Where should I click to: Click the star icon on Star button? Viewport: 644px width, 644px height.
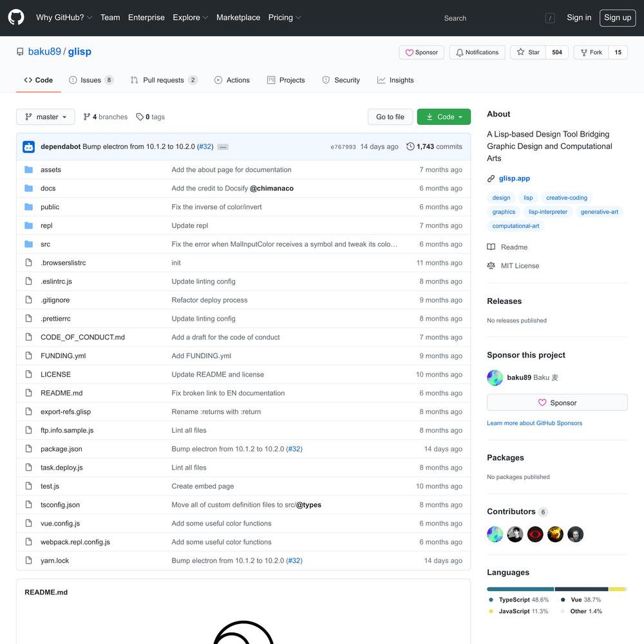(x=521, y=52)
